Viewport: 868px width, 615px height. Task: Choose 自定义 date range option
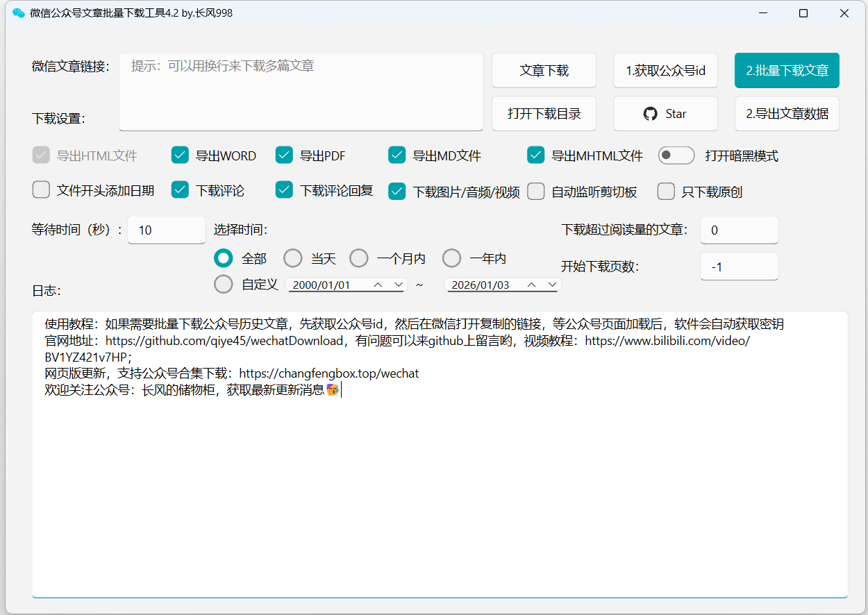[223, 284]
